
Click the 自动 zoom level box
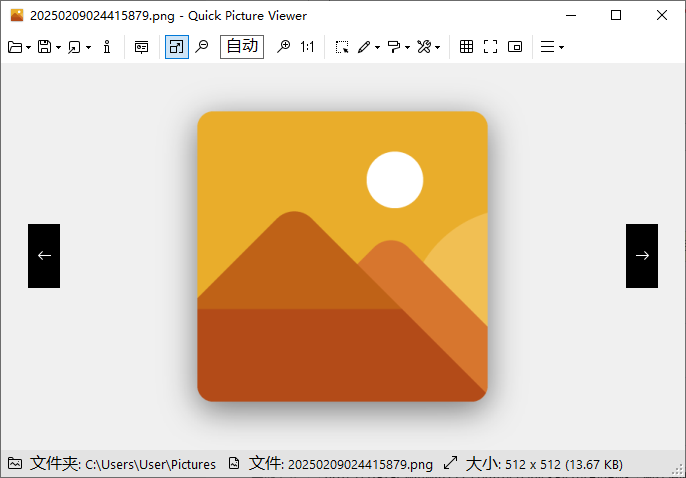(242, 47)
